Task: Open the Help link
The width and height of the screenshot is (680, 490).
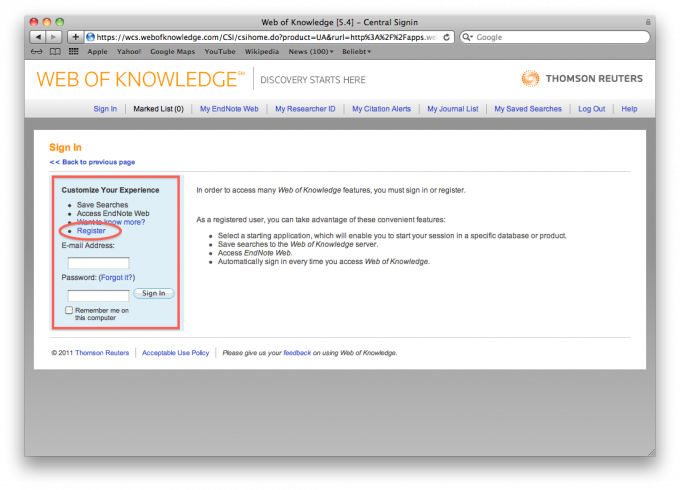Action: point(629,109)
